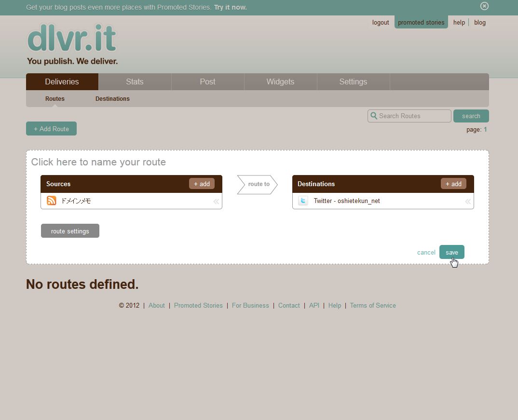Select the Twitter - oshietekun_net destination
This screenshot has height=420, width=518.
[383, 201]
